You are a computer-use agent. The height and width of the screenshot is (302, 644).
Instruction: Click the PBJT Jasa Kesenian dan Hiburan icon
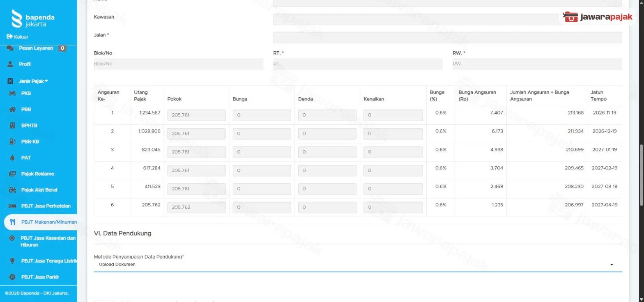coord(12,238)
